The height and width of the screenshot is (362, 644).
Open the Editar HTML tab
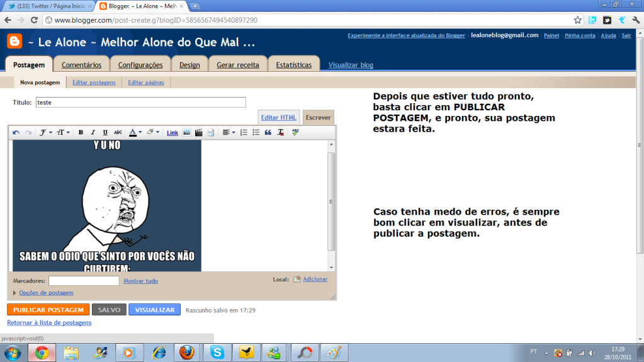click(x=278, y=118)
